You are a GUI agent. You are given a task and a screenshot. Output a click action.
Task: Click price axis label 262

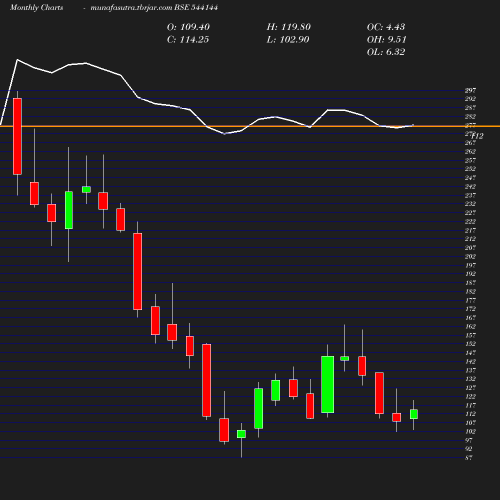(x=470, y=152)
